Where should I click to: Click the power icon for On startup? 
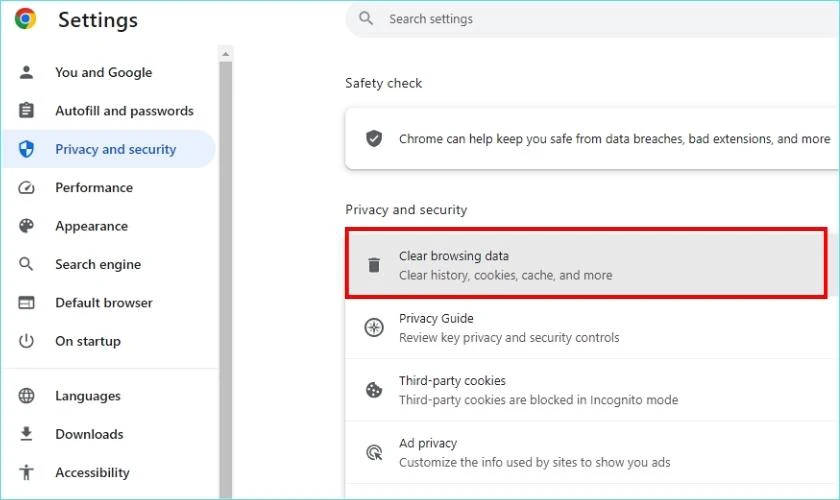(26, 341)
